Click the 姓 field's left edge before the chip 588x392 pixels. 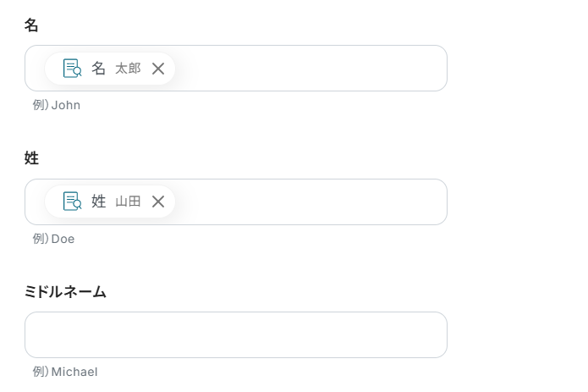click(x=35, y=202)
